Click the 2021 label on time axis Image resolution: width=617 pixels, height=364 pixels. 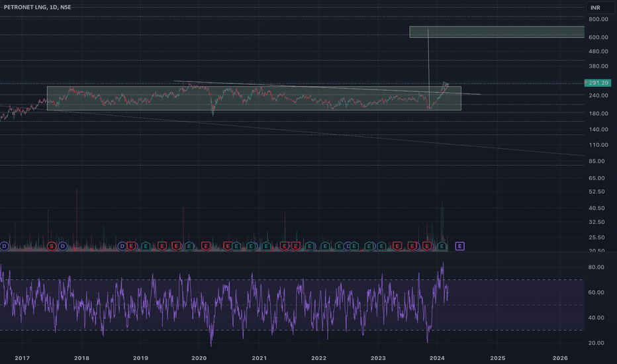pyautogui.click(x=259, y=357)
